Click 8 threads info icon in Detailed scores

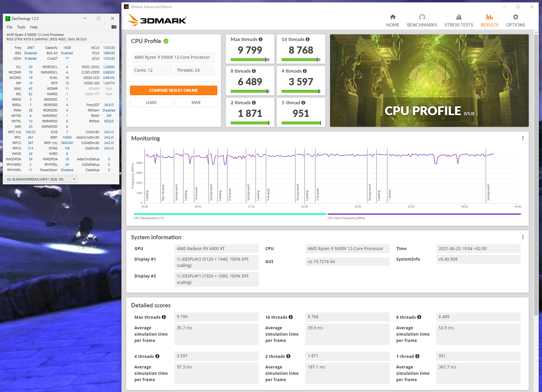419,317
